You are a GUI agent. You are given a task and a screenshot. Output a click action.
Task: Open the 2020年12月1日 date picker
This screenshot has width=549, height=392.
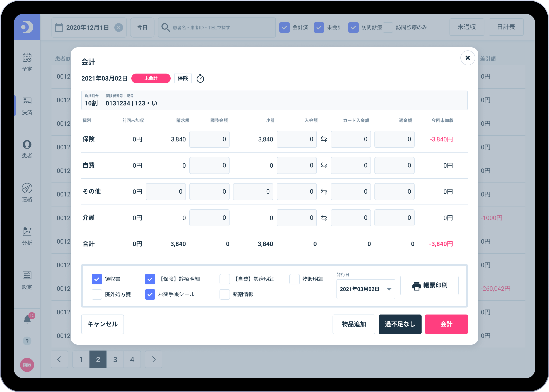coord(87,28)
